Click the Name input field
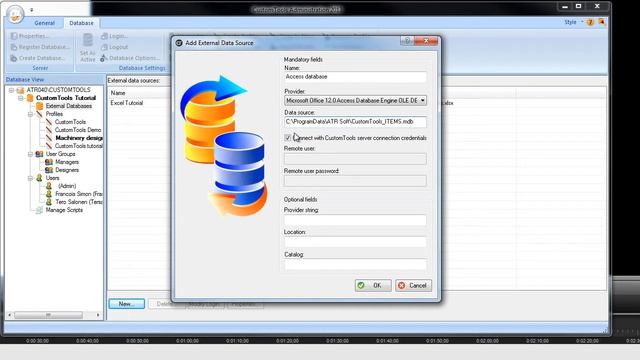 tap(355, 77)
